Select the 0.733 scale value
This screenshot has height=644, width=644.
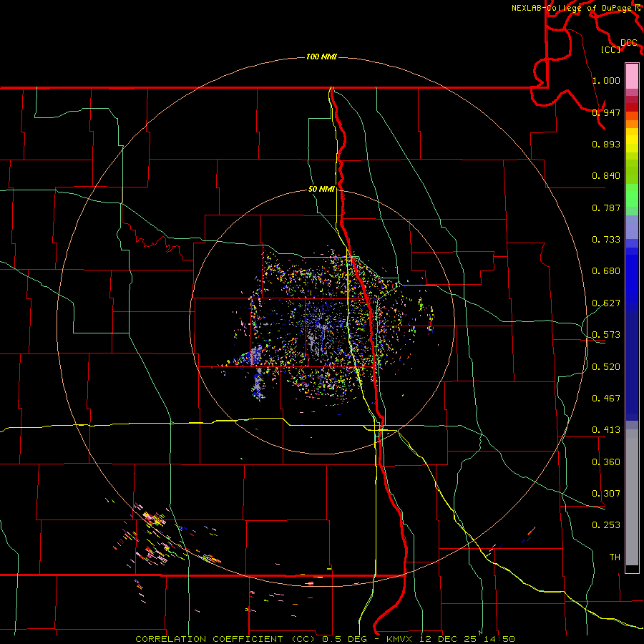[606, 240]
